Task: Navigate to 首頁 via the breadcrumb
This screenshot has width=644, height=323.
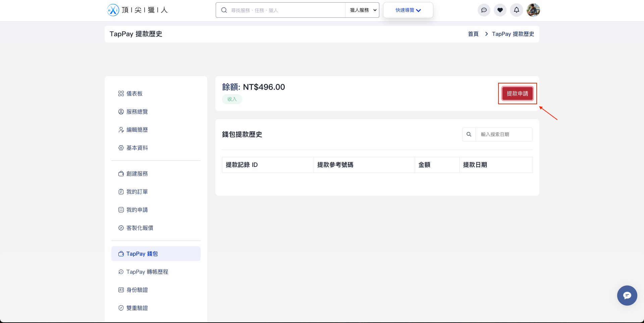Action: 473,34
